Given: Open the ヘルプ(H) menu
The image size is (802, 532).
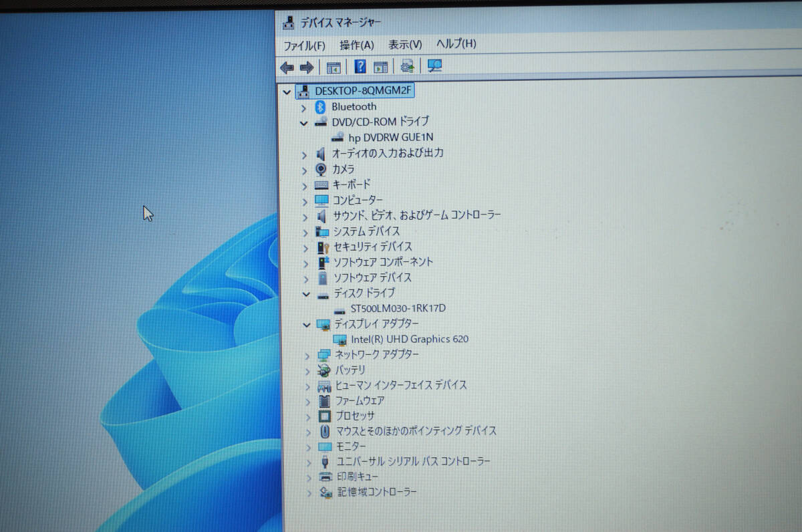Looking at the screenshot, I should [456, 44].
